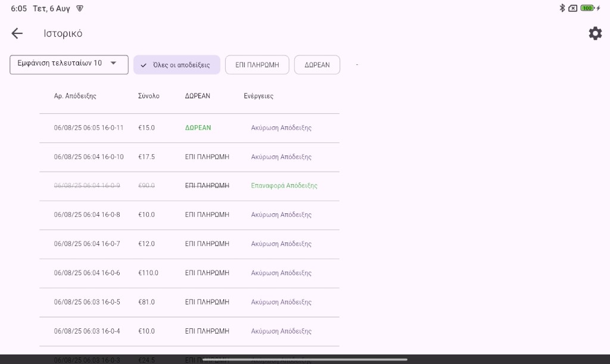Restore receipt 16-0-9 with 'Επαναφορά Απόδειξης'
The width and height of the screenshot is (610, 364).
284,186
